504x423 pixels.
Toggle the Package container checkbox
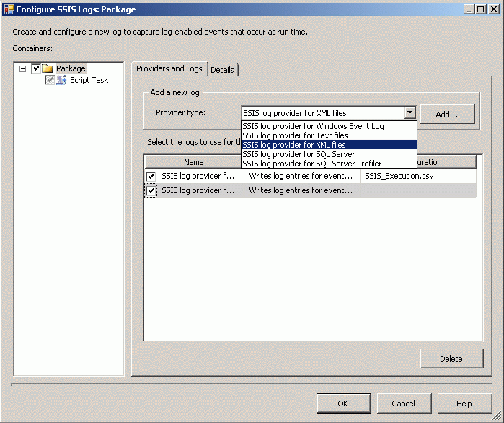36,68
